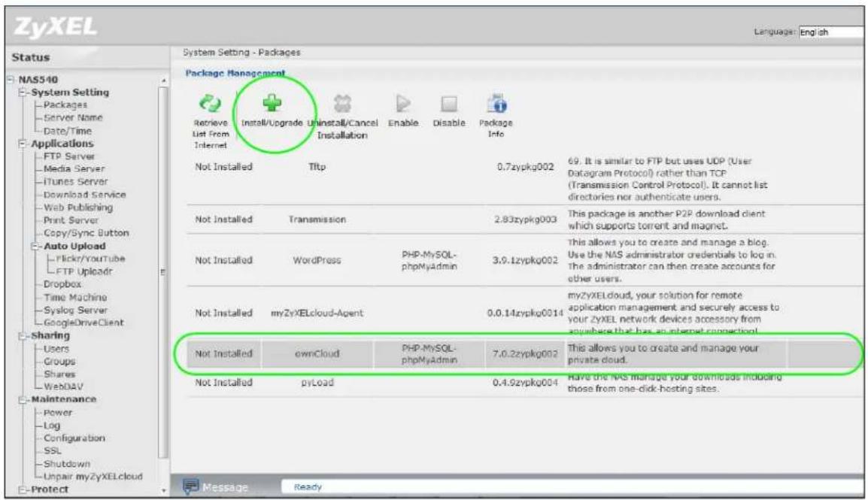Collapse Applications tree node
The height and width of the screenshot is (500, 868).
click(x=23, y=144)
